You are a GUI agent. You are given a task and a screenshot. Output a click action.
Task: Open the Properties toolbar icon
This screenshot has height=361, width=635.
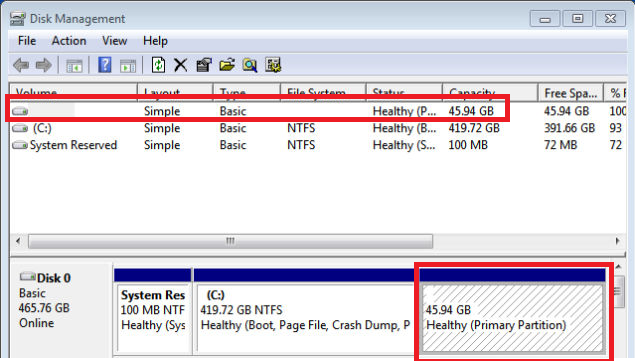click(204, 65)
